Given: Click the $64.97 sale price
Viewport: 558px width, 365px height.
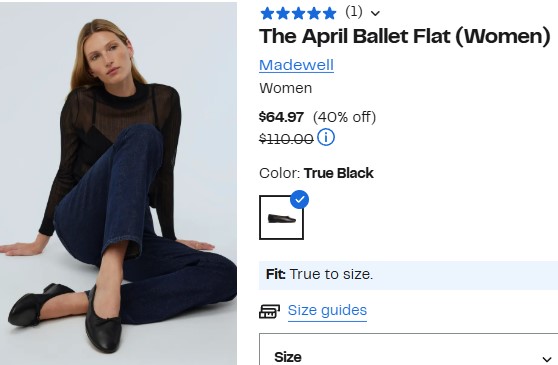Looking at the screenshot, I should [x=281, y=117].
